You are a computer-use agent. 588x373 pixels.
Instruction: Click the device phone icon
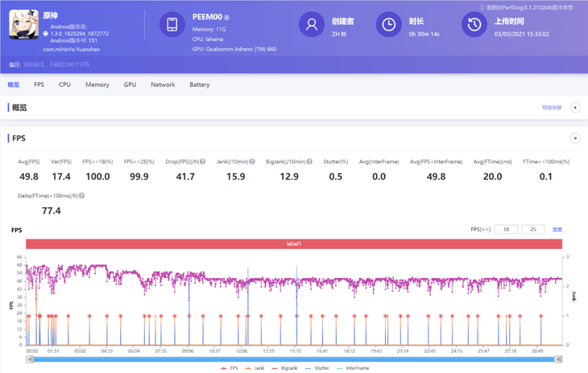172,25
